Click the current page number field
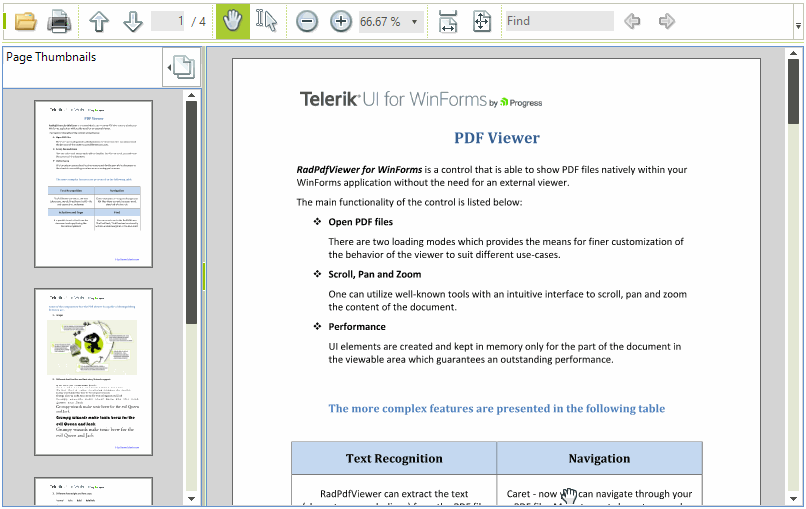Screen dimensions: 806x509 (168, 22)
